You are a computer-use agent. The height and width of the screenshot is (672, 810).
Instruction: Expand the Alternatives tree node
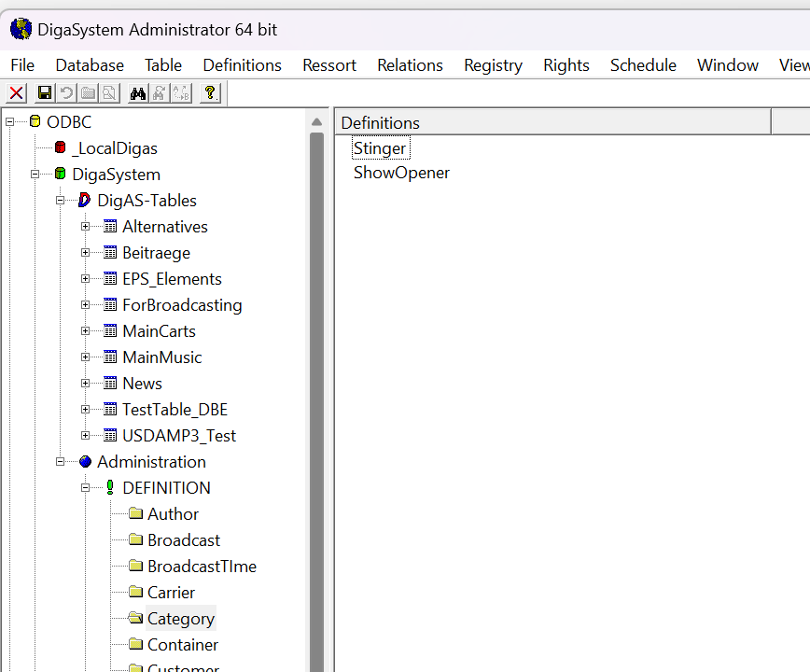(x=84, y=226)
